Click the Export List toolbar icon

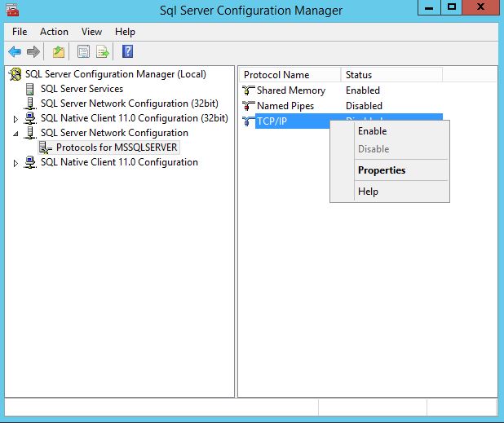[103, 52]
